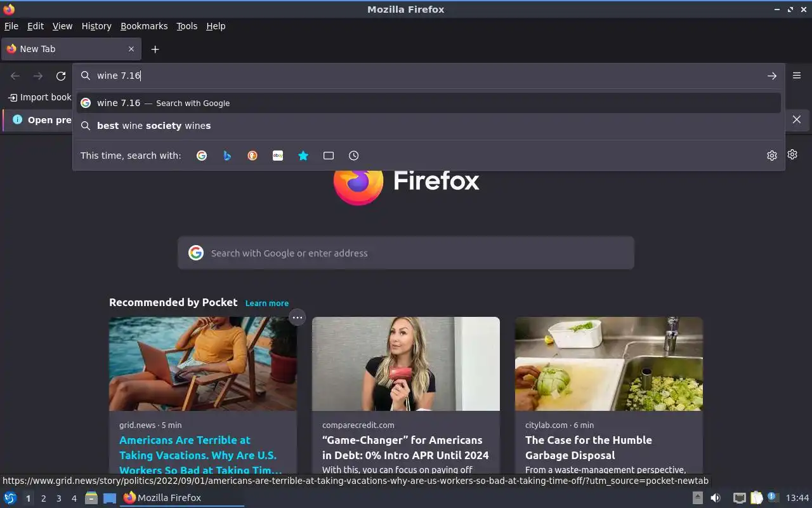
Task: Focus the 'Search with Google or enter address' box
Action: (406, 253)
